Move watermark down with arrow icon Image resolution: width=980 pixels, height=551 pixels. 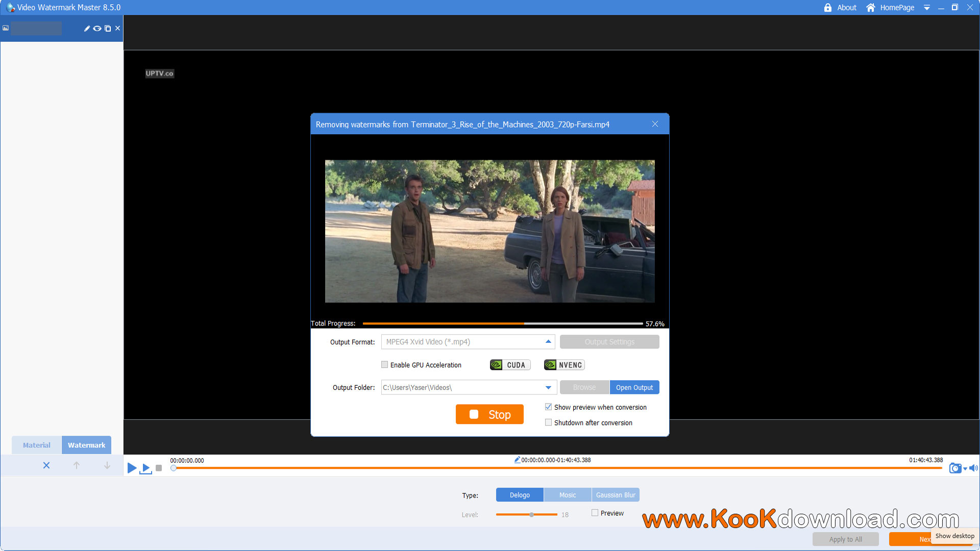(107, 465)
